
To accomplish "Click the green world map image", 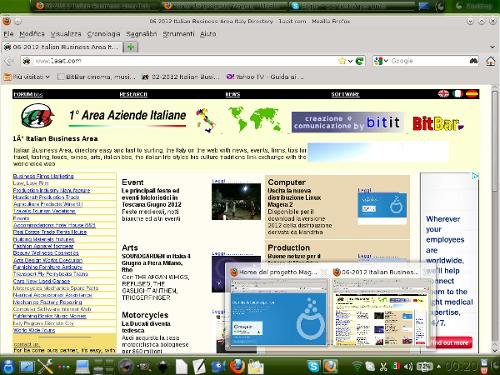I will pyautogui.click(x=255, y=119).
